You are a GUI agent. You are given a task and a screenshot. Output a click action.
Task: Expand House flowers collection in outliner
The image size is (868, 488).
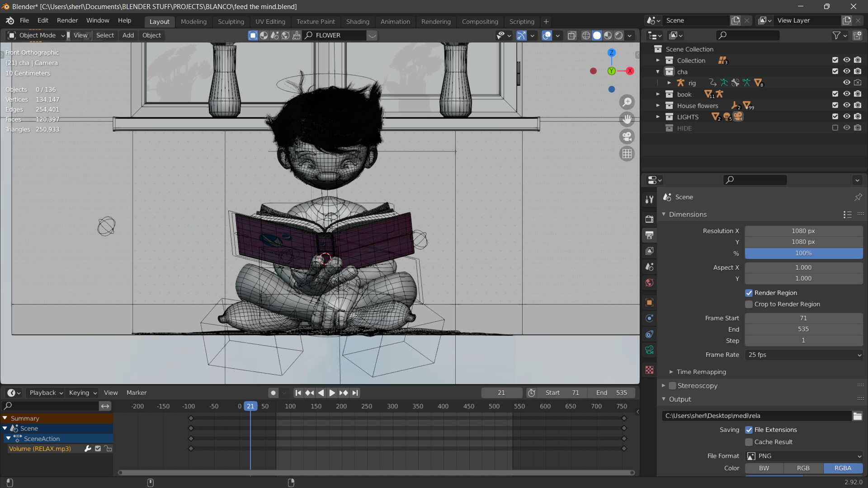point(658,105)
